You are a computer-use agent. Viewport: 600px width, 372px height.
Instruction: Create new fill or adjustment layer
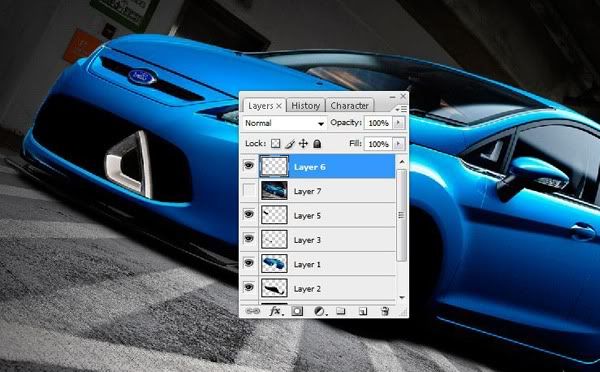320,311
